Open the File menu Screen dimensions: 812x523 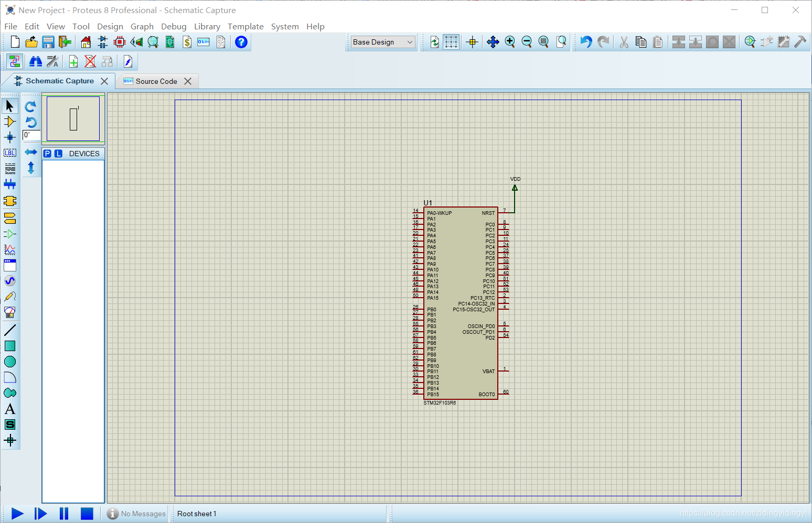pos(10,26)
